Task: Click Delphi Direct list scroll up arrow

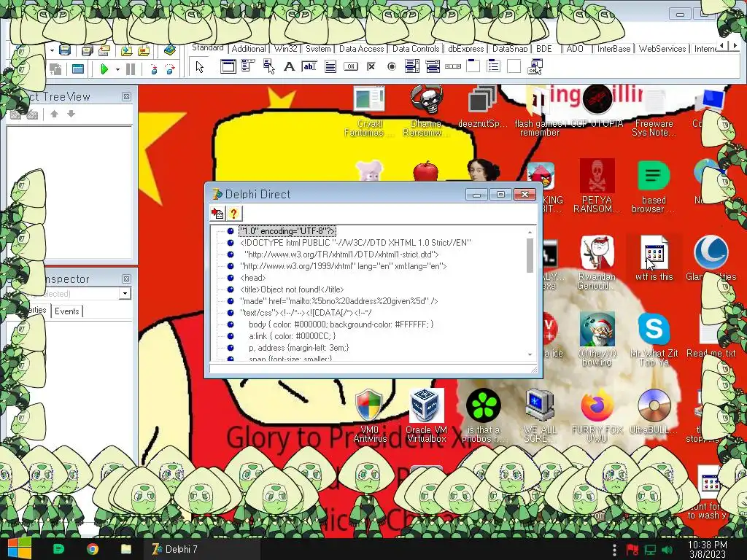Action: [530, 232]
